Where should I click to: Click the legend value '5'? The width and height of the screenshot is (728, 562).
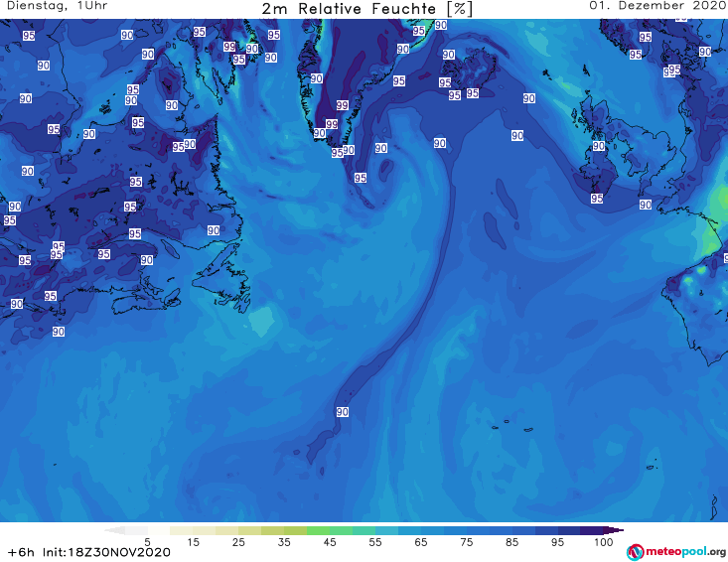[x=147, y=542]
